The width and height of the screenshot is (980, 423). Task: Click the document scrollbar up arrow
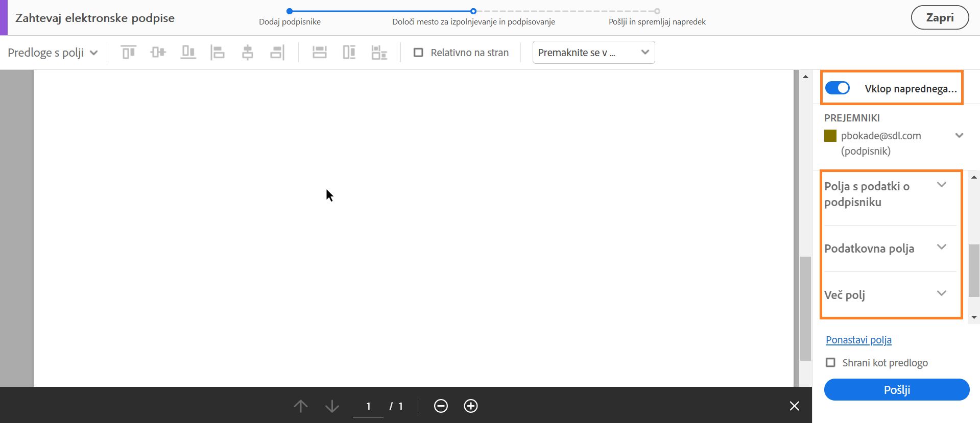click(x=805, y=77)
